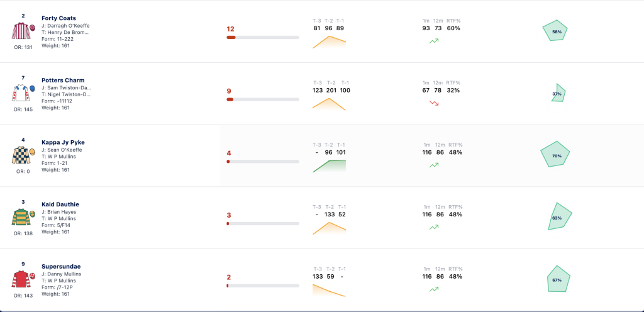Open Forty Coats horse name link
The image size is (644, 312).
point(58,18)
